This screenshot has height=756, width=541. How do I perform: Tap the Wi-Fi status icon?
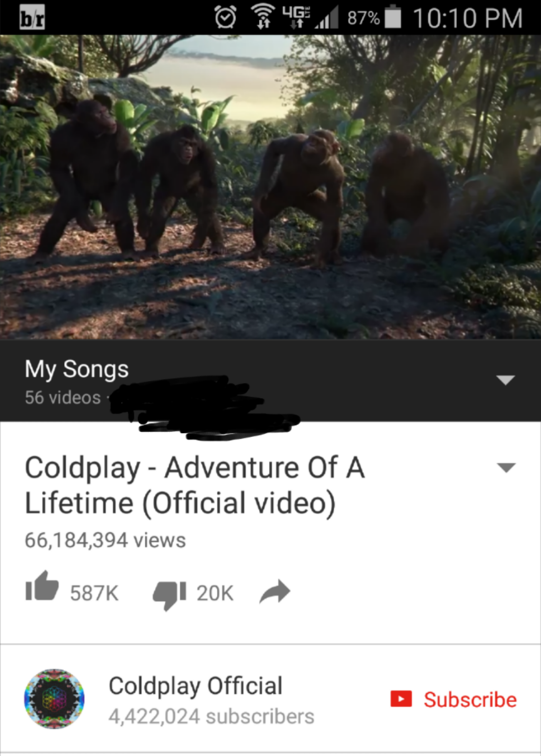[263, 17]
